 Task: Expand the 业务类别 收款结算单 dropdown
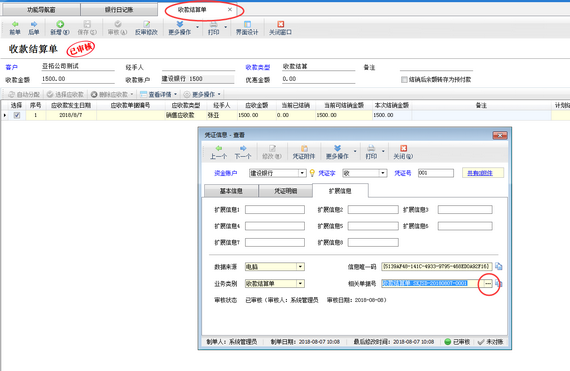click(x=300, y=283)
